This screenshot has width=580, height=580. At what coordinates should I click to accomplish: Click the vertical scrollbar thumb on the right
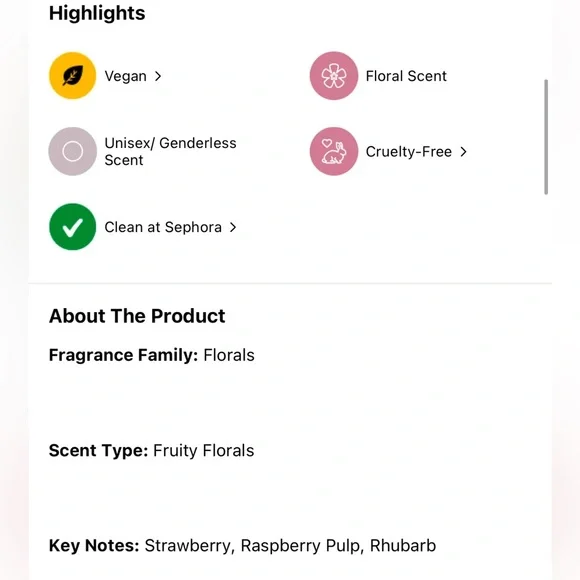point(546,136)
